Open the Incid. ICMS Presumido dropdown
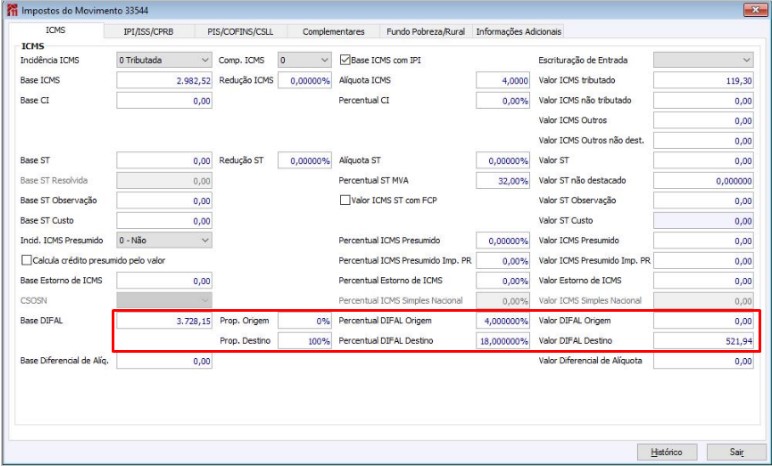 point(164,240)
